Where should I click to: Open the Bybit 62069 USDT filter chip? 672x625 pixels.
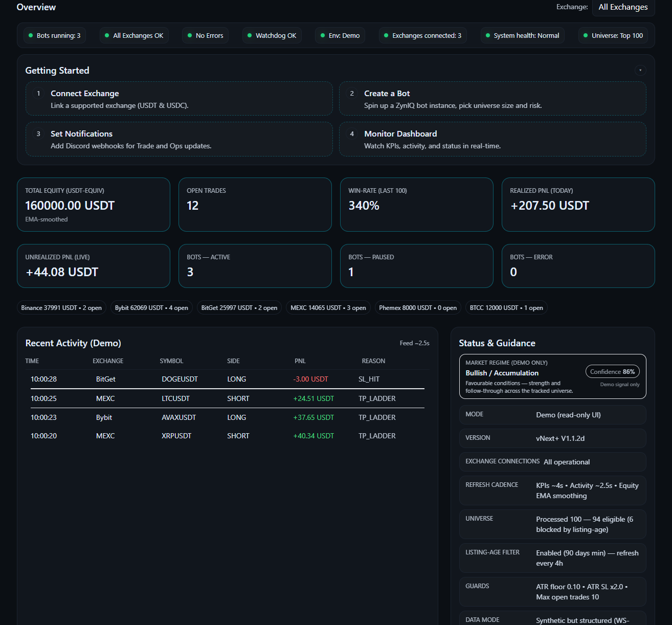(x=151, y=307)
